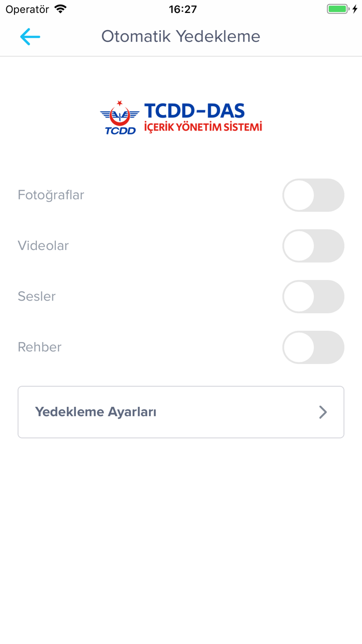The width and height of the screenshot is (362, 644).
Task: Select the Fotoğraflar label
Action: point(51,195)
